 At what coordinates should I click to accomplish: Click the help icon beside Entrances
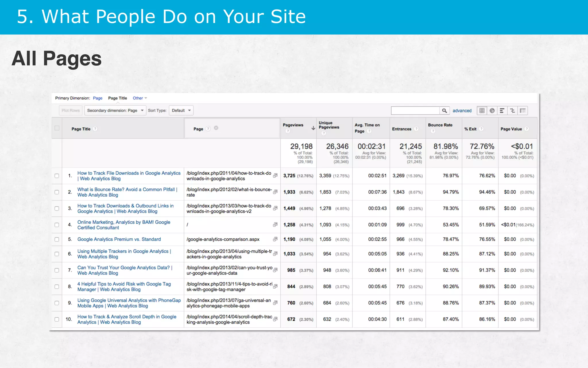point(416,129)
